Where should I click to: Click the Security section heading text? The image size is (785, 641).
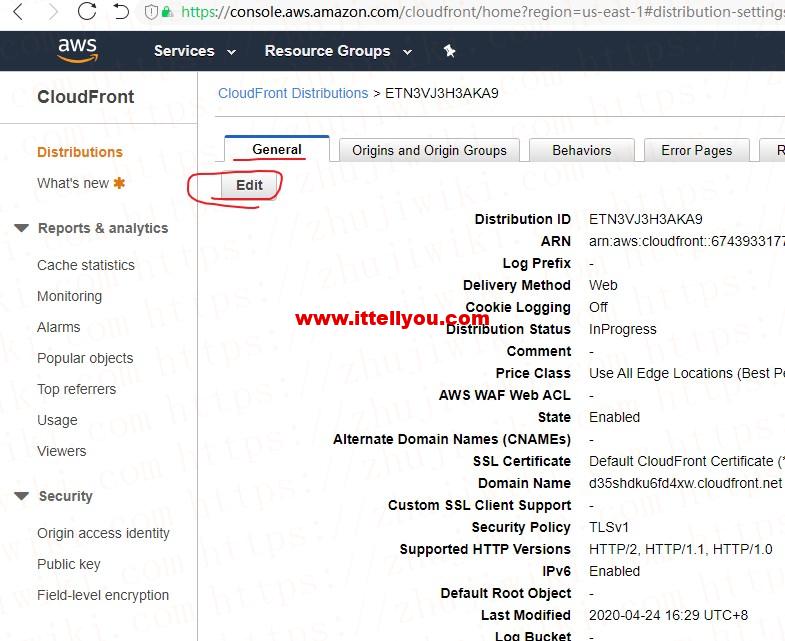tap(66, 496)
